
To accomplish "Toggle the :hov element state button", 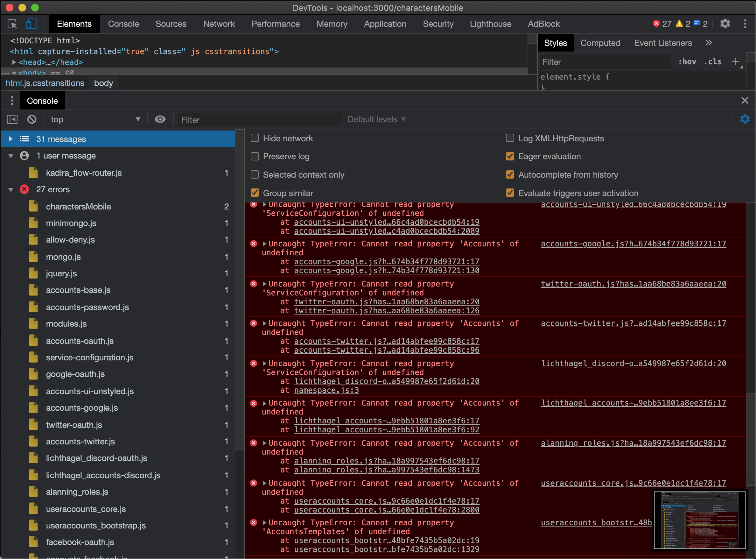I will tap(687, 61).
